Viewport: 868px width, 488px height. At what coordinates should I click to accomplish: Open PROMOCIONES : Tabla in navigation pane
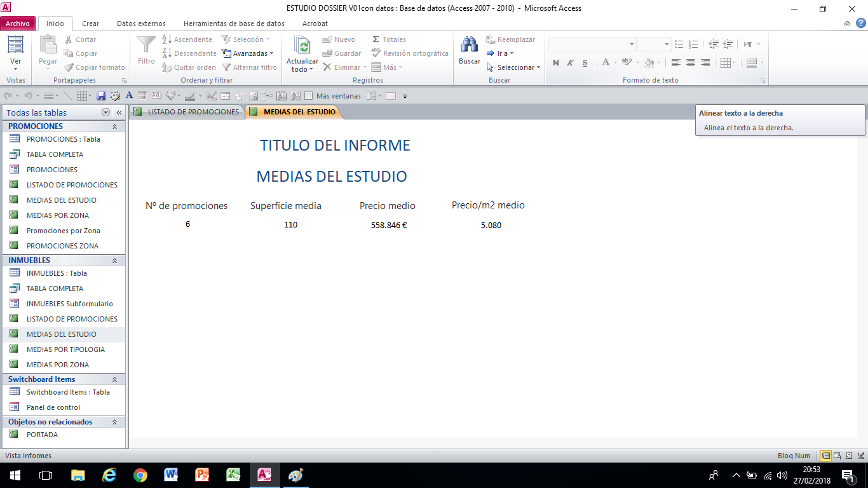(x=64, y=139)
